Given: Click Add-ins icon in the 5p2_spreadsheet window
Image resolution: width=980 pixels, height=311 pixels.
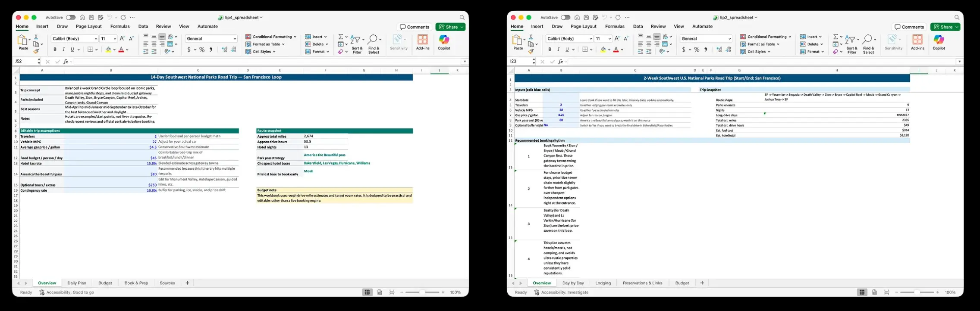Looking at the screenshot, I should (917, 42).
